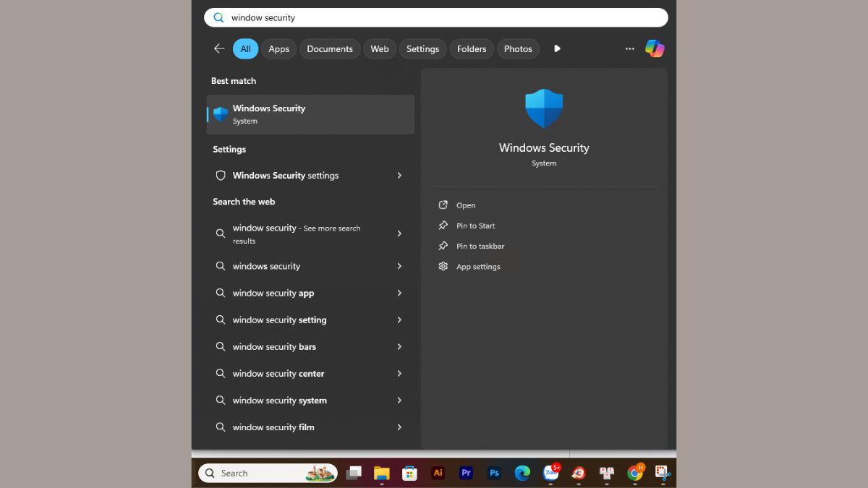The height and width of the screenshot is (488, 868).
Task: Select the 'window security bars' suggestion
Action: [310, 346]
